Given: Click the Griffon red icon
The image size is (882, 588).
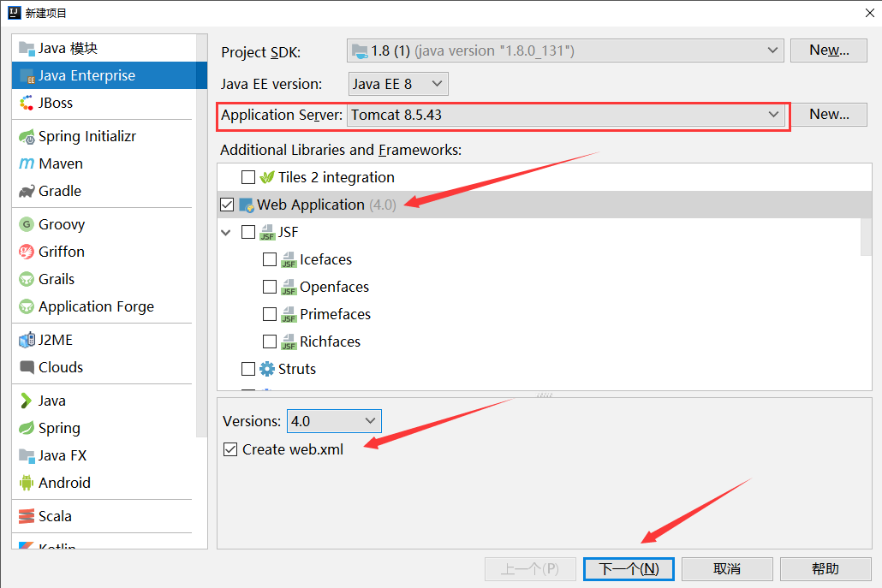Looking at the screenshot, I should [27, 252].
